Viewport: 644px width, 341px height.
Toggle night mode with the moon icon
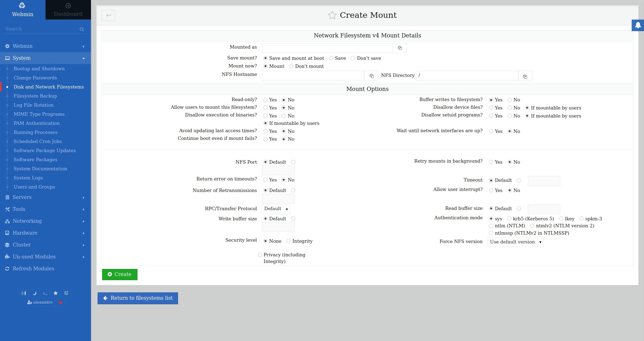[34, 293]
